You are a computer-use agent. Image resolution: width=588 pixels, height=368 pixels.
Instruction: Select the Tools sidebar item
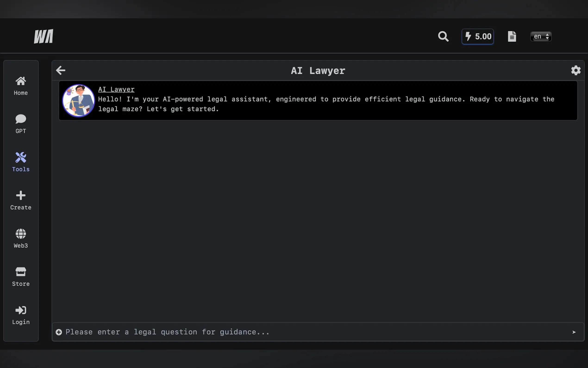21,162
